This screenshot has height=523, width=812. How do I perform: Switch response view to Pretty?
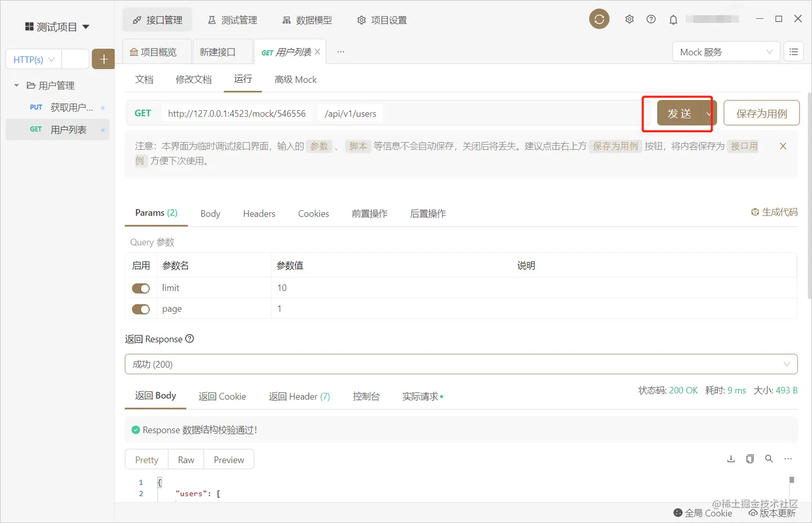coord(147,460)
